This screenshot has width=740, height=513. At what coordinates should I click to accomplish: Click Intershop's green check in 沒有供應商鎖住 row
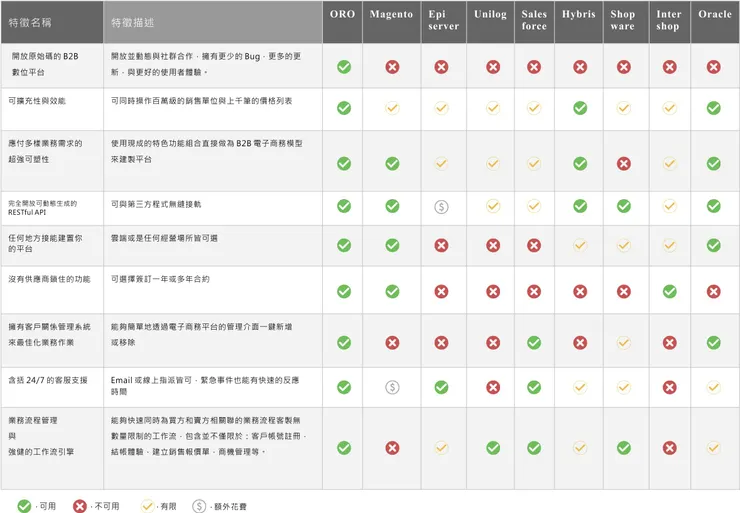pyautogui.click(x=669, y=292)
